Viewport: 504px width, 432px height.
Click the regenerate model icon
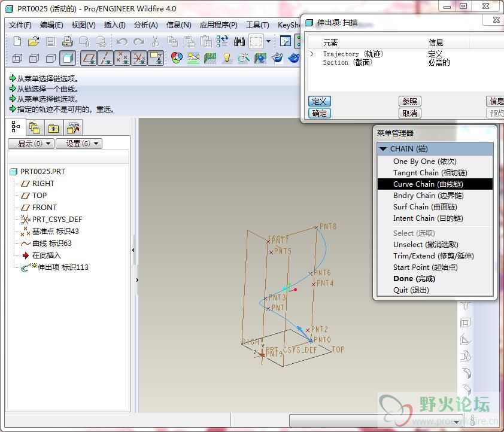[223, 41]
